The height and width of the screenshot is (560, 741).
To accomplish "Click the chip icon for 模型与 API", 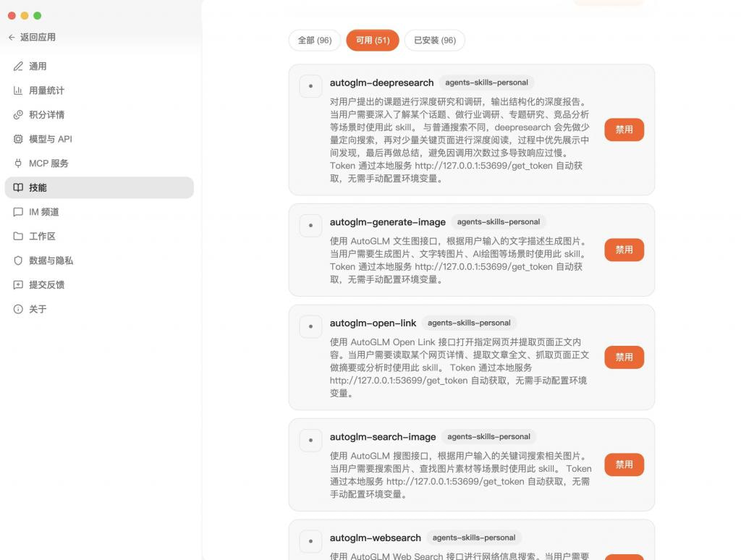I will click(18, 139).
